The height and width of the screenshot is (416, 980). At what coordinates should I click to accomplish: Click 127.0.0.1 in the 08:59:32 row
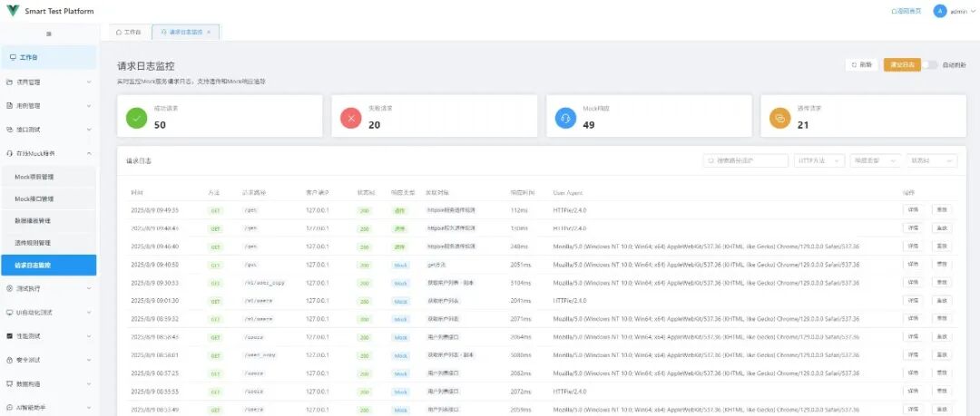coord(318,318)
